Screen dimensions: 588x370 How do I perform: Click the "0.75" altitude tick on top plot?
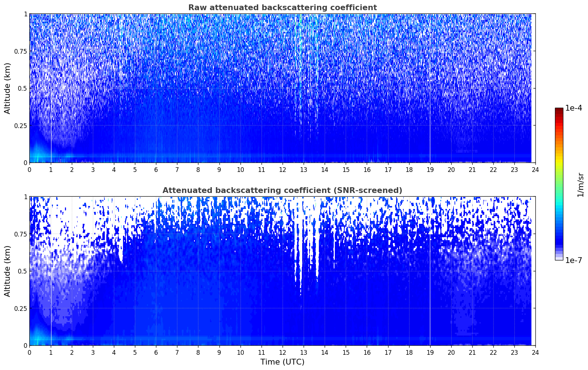coord(21,52)
